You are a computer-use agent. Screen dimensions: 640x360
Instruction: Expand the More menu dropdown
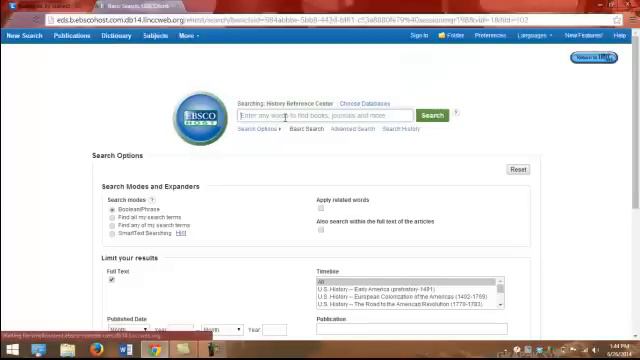(189, 36)
